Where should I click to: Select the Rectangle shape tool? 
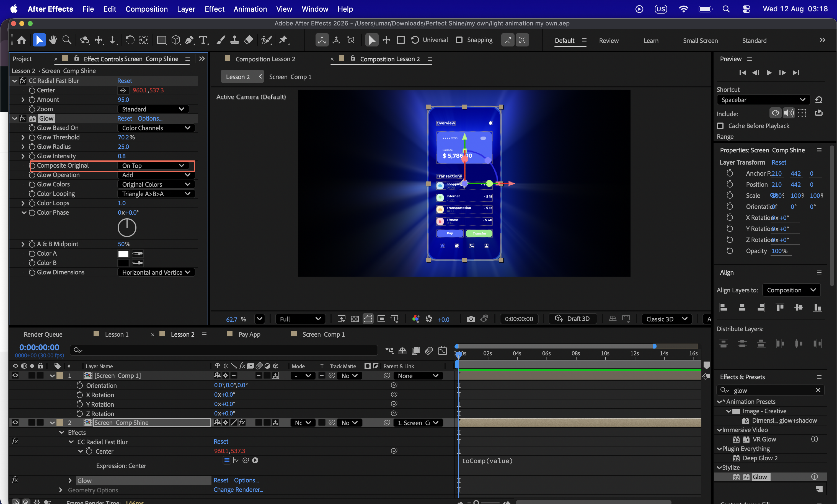(161, 40)
